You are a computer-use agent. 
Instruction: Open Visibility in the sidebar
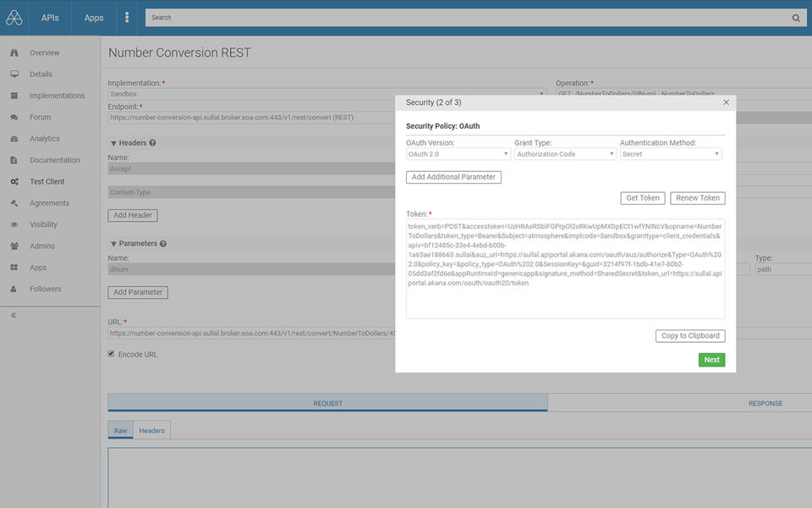(43, 224)
